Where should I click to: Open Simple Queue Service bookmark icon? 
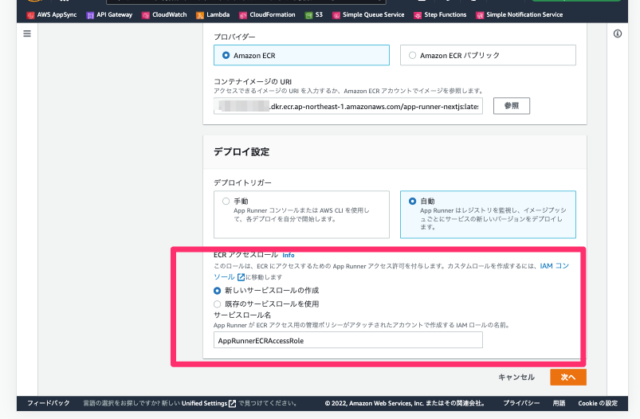[336, 15]
